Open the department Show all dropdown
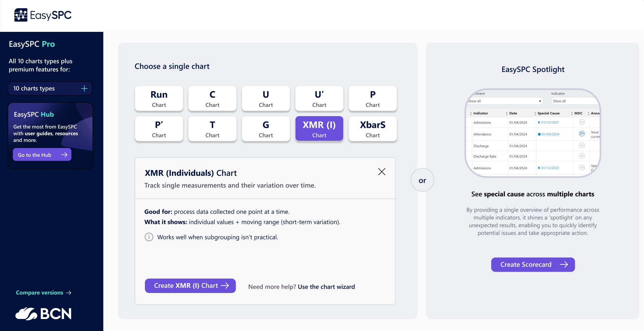644x331 pixels. click(x=506, y=101)
